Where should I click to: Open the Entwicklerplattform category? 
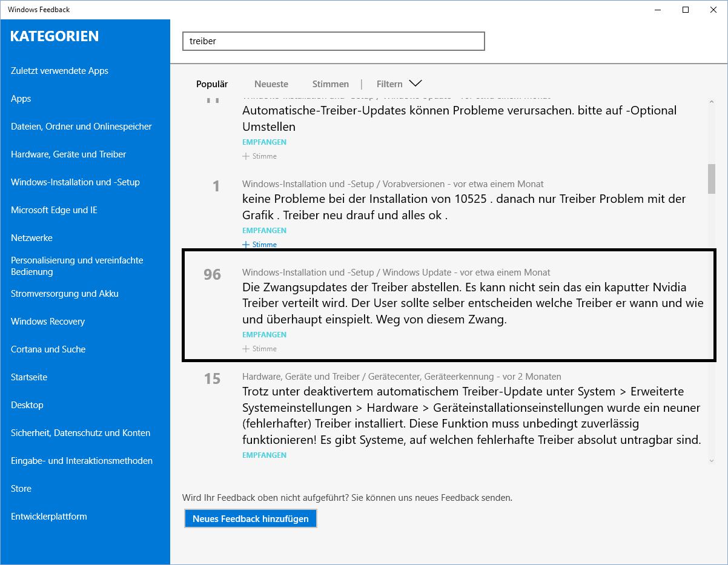[49, 517]
